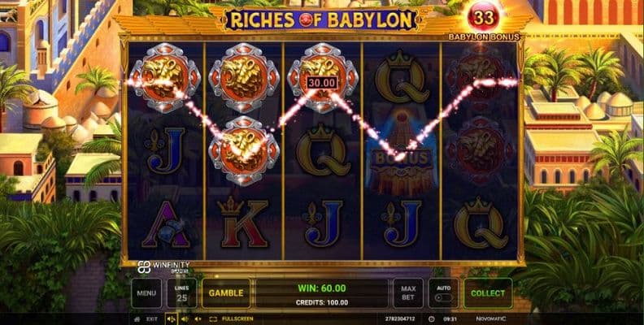The image size is (644, 325).
Task: Select the medium volume speaker icon
Action: click(x=185, y=318)
